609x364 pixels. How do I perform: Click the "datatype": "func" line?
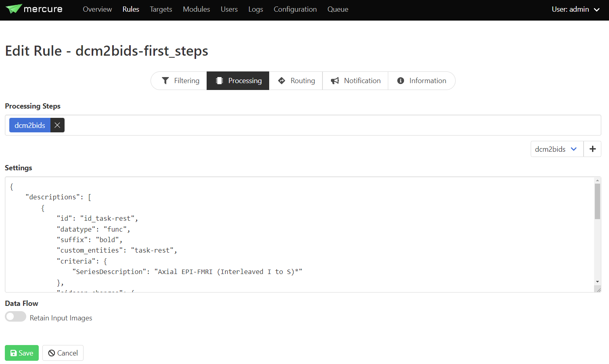93,229
